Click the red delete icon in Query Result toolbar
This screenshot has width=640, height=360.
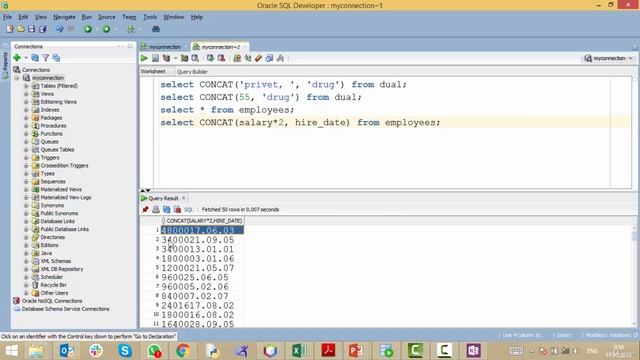coord(177,209)
